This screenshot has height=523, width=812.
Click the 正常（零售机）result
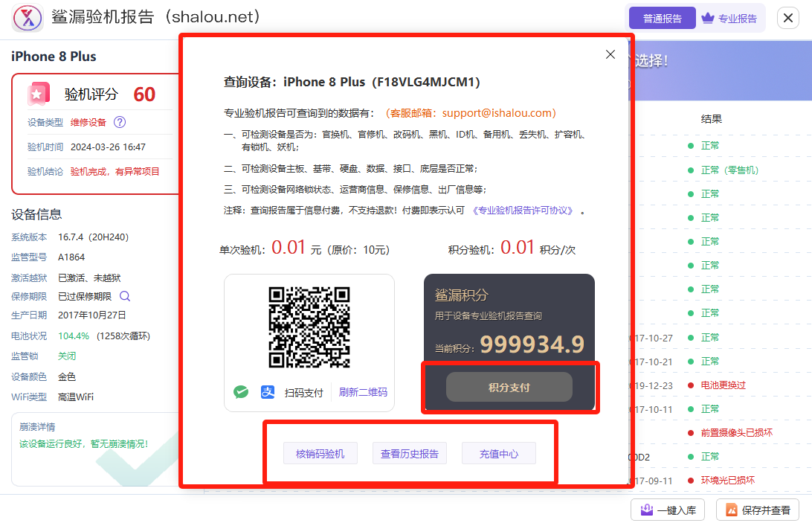[729, 170]
